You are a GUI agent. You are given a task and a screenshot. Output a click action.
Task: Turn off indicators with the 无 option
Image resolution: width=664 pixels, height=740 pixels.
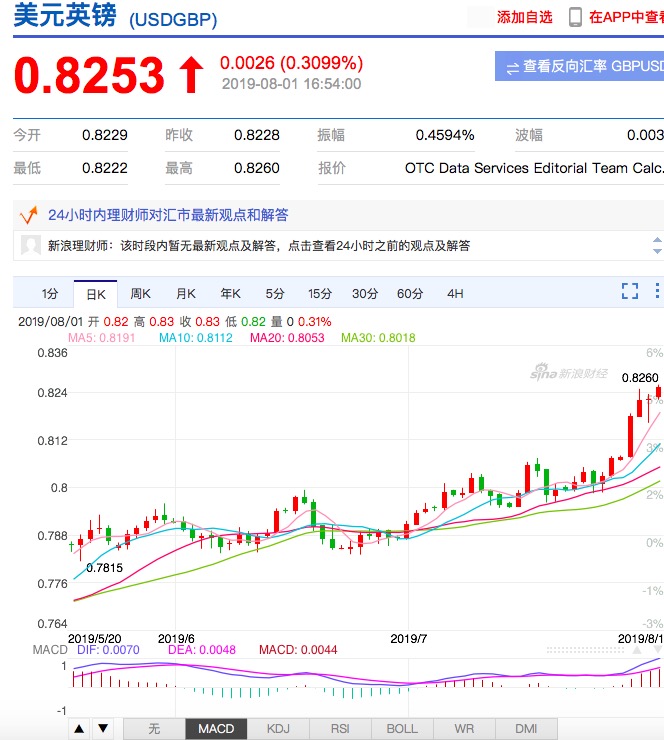[154, 729]
